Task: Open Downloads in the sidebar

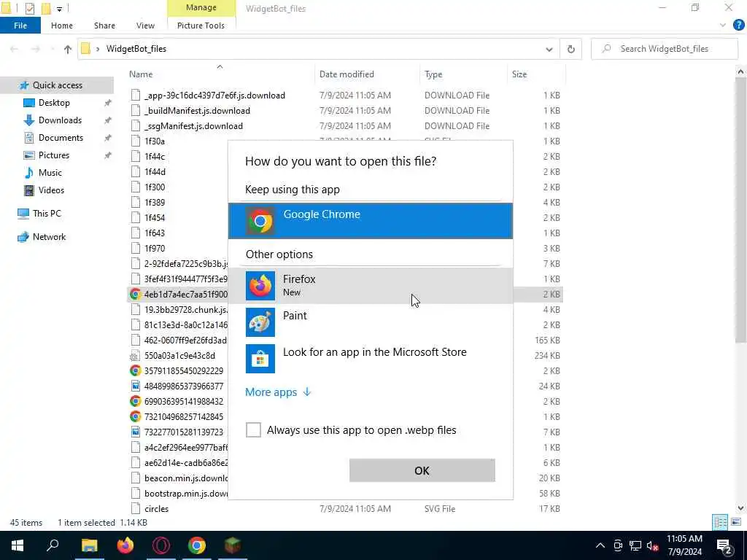Action: (60, 120)
